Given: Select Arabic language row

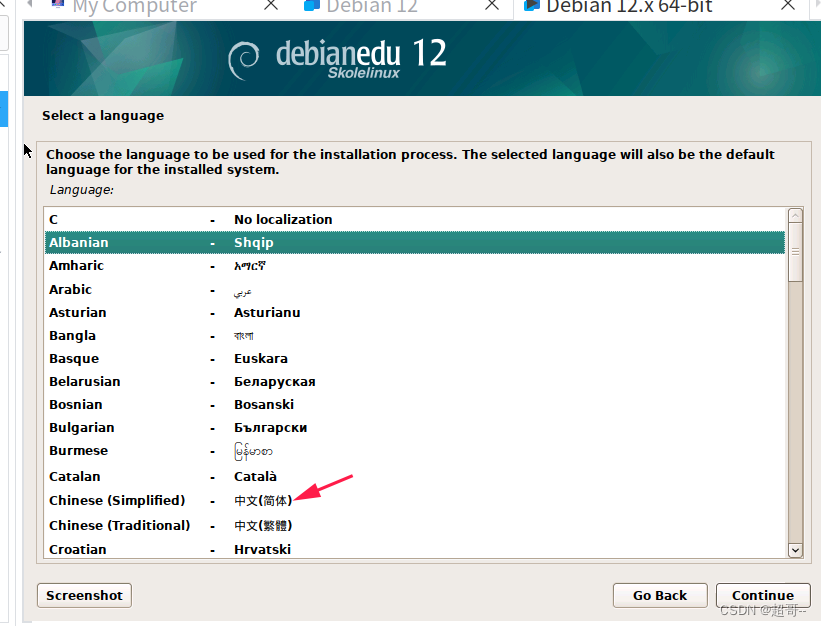Looking at the screenshot, I should tap(415, 289).
